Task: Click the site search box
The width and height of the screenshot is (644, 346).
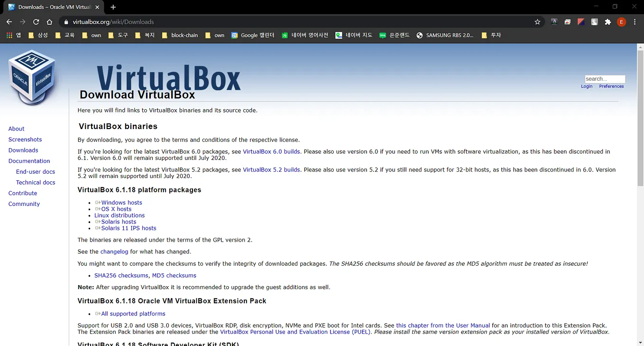Action: [x=605, y=79]
